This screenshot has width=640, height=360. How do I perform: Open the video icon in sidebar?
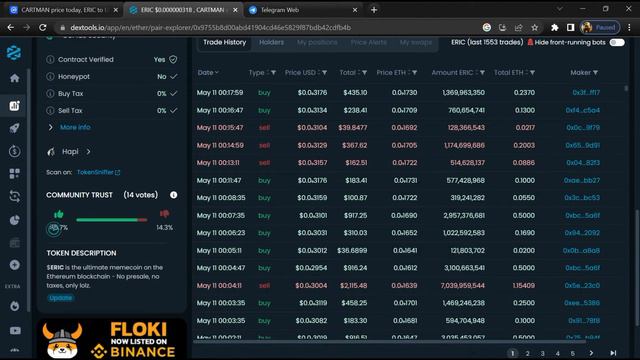(x=15, y=331)
